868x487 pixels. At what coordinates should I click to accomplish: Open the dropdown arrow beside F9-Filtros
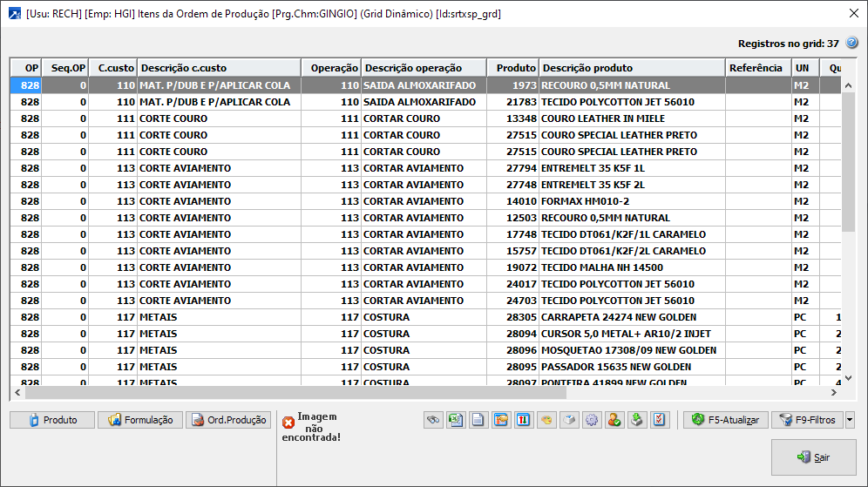(850, 420)
